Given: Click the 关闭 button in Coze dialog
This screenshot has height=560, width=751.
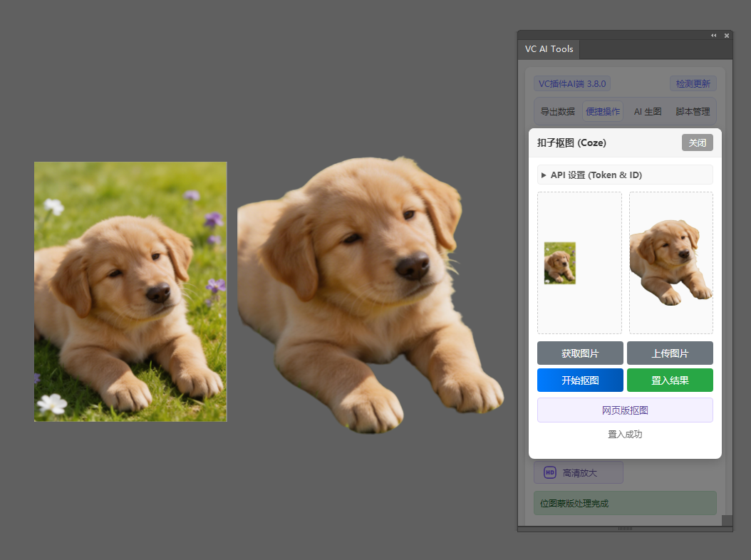Looking at the screenshot, I should point(697,142).
